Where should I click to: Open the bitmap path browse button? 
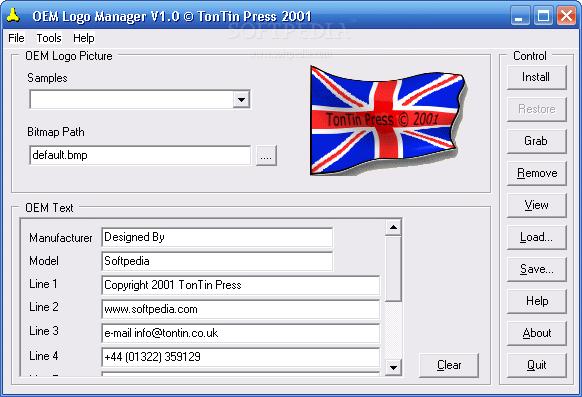[x=266, y=156]
